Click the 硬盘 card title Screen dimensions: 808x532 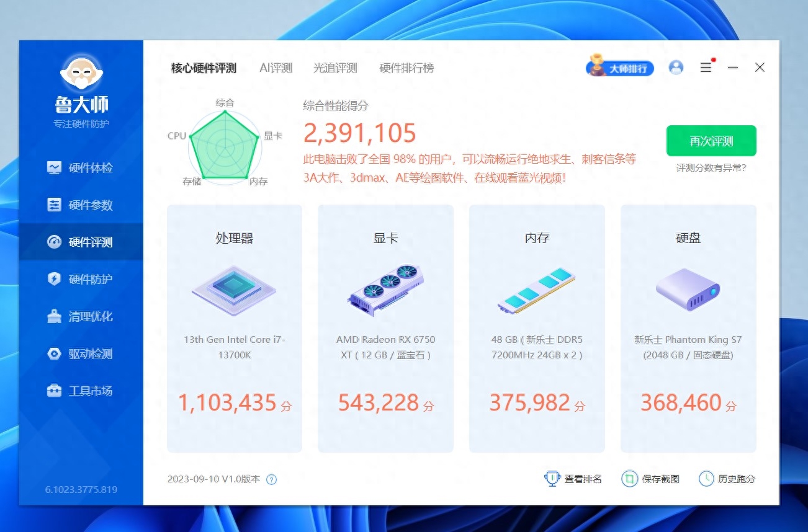[x=688, y=237]
